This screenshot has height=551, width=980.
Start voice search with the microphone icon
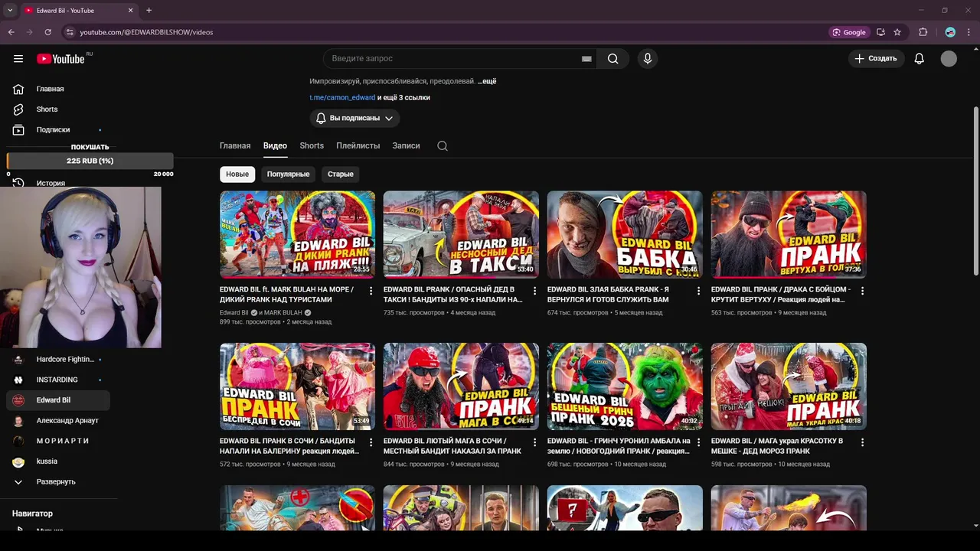pos(648,59)
